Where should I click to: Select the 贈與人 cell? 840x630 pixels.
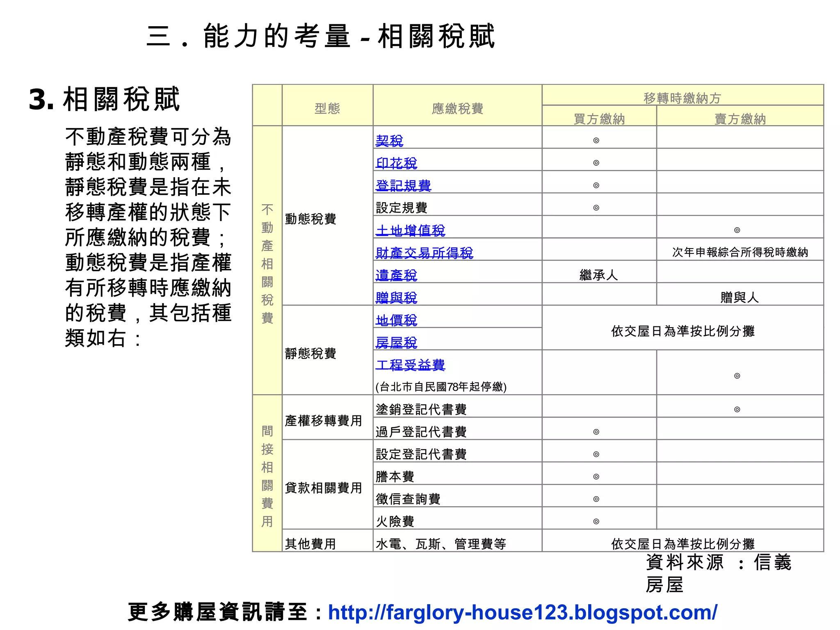pyautogui.click(x=740, y=294)
